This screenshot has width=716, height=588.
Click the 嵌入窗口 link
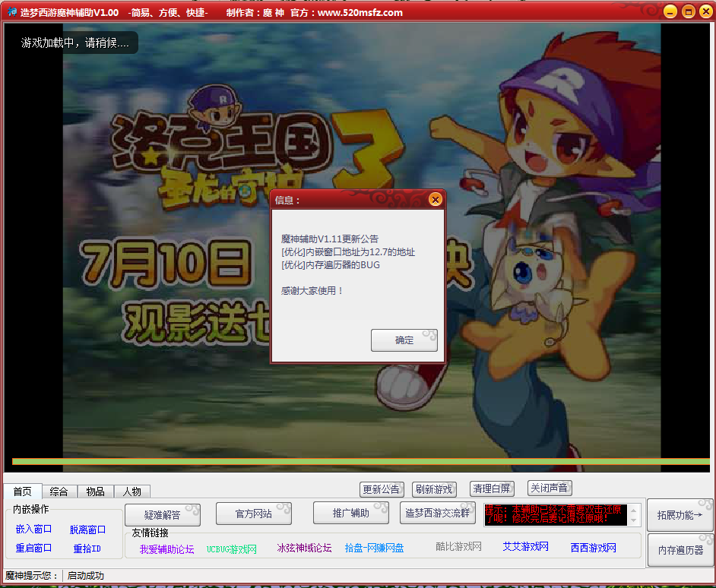(33, 529)
